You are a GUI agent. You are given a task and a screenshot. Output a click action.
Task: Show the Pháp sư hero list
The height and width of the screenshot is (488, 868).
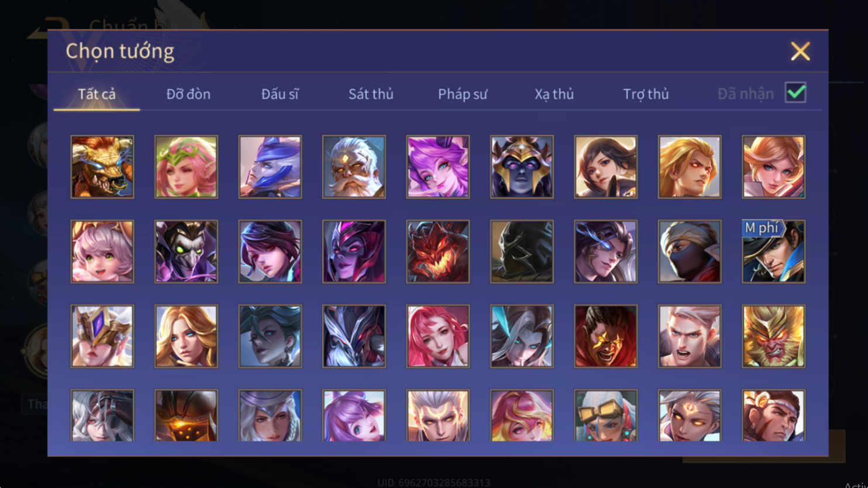463,94
